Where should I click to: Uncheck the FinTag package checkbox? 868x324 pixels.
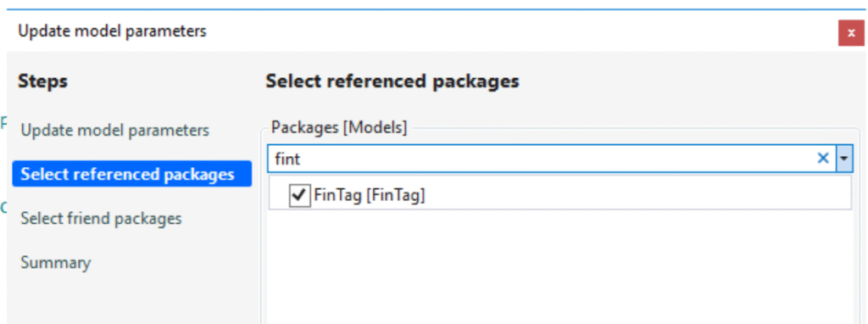pyautogui.click(x=299, y=196)
